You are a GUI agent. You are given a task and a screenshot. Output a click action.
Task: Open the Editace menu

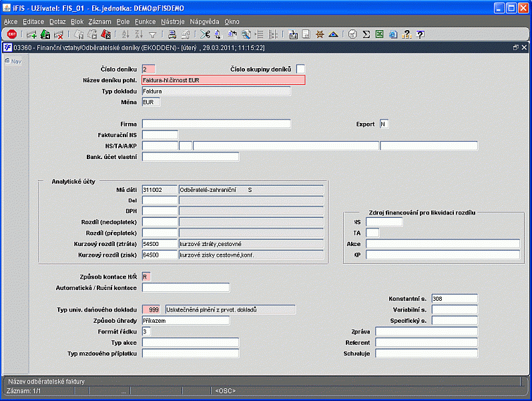33,22
